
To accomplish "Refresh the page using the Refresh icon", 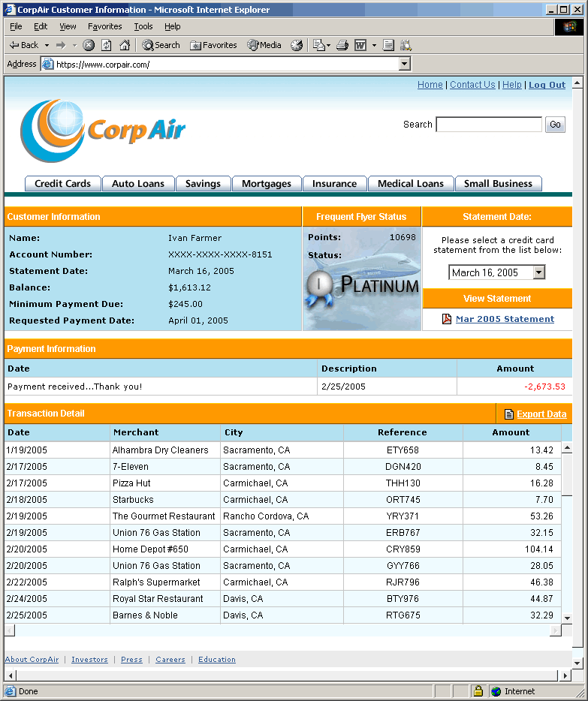I will pyautogui.click(x=107, y=45).
